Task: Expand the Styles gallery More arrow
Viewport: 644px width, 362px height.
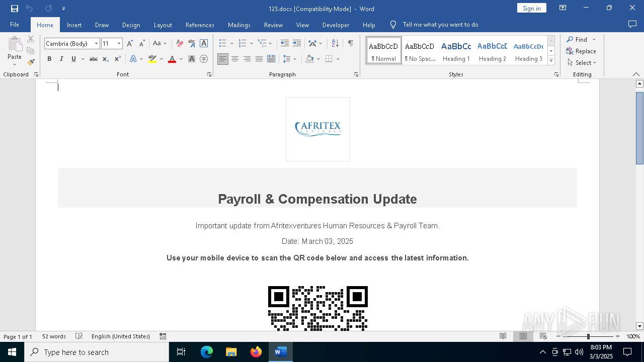Action: click(551, 61)
